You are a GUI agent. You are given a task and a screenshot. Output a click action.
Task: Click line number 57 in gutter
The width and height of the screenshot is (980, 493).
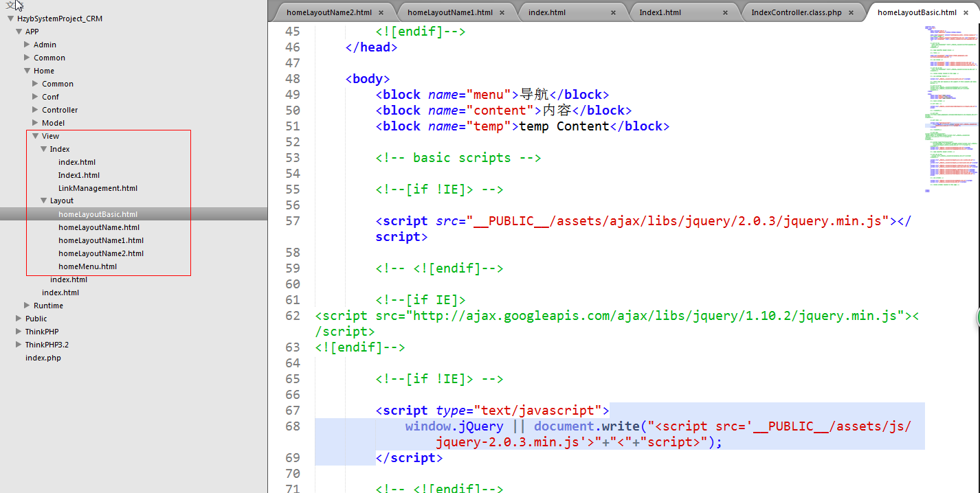[x=292, y=221]
